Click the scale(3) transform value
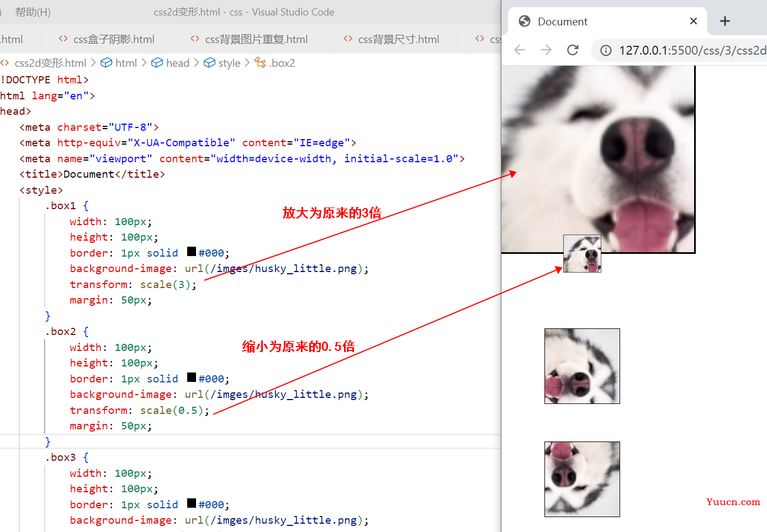767x532 pixels. [165, 285]
